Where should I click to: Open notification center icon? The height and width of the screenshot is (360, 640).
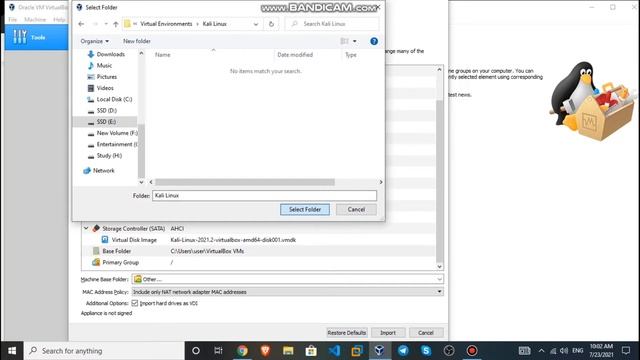(x=626, y=351)
